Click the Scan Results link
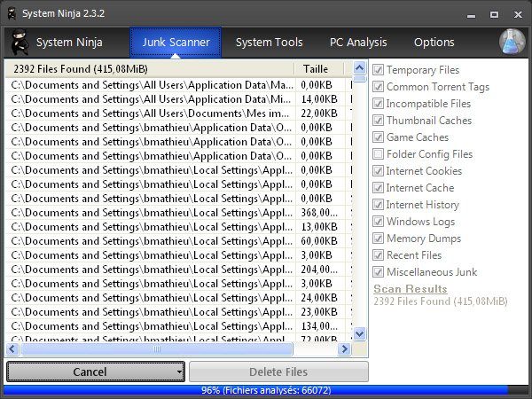Viewport: 532px width, 399px height. click(x=411, y=289)
